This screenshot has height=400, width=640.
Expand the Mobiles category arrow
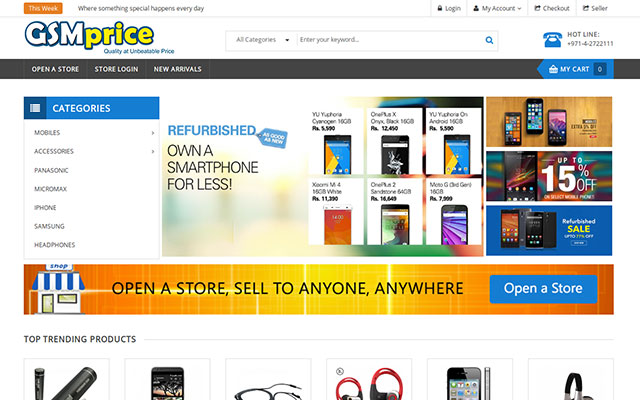pyautogui.click(x=153, y=133)
